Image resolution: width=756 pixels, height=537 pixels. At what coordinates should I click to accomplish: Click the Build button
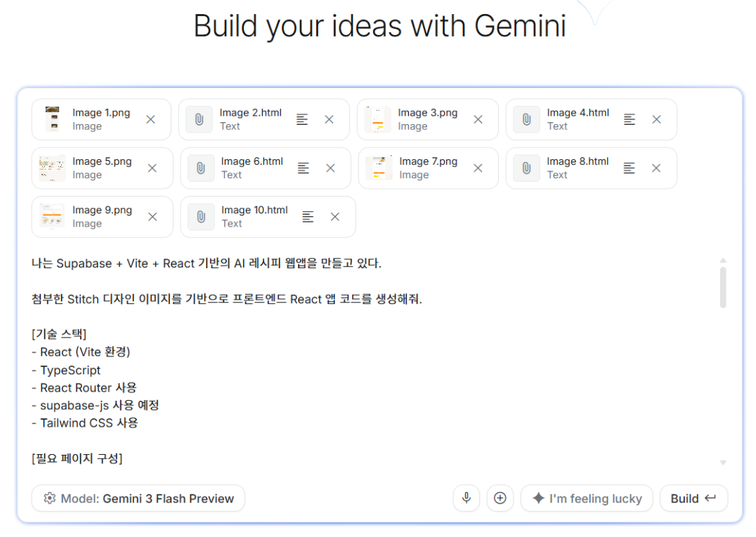click(693, 498)
